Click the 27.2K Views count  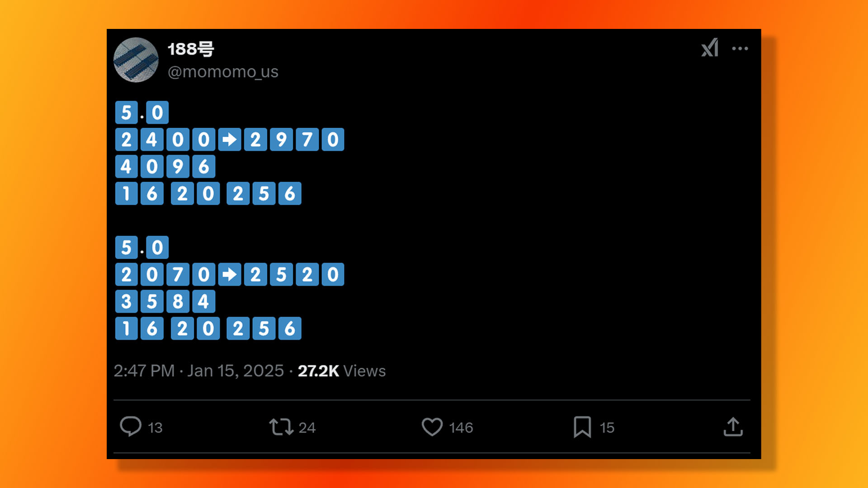pyautogui.click(x=342, y=371)
